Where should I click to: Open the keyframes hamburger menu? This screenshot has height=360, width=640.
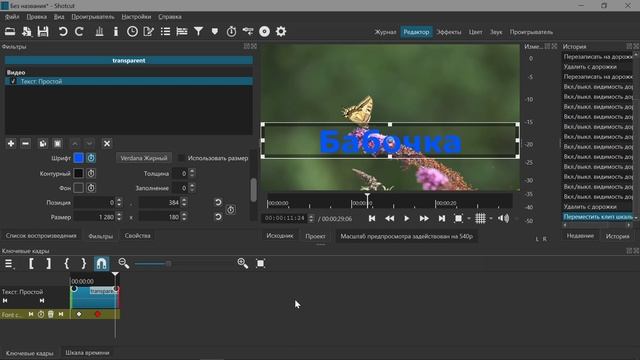[x=9, y=264]
